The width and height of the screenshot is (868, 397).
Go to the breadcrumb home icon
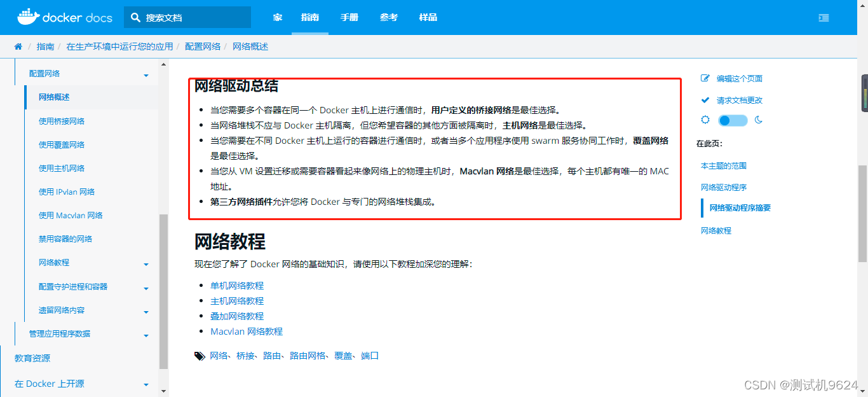pyautogui.click(x=18, y=46)
